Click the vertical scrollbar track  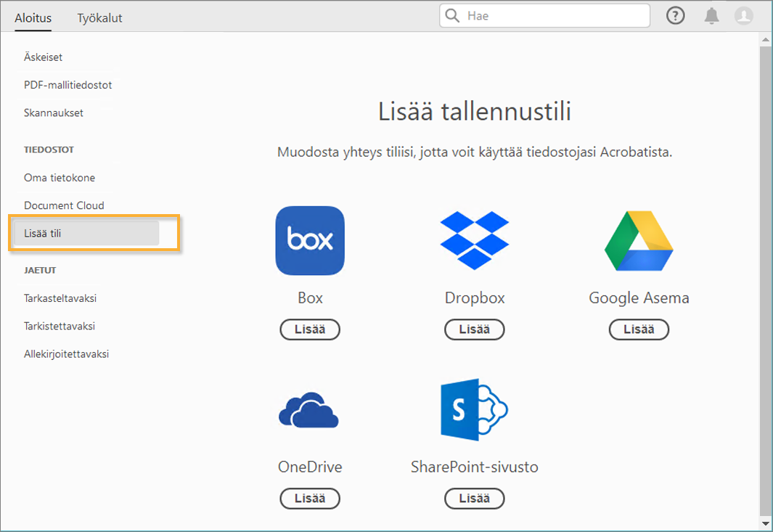tap(765, 281)
